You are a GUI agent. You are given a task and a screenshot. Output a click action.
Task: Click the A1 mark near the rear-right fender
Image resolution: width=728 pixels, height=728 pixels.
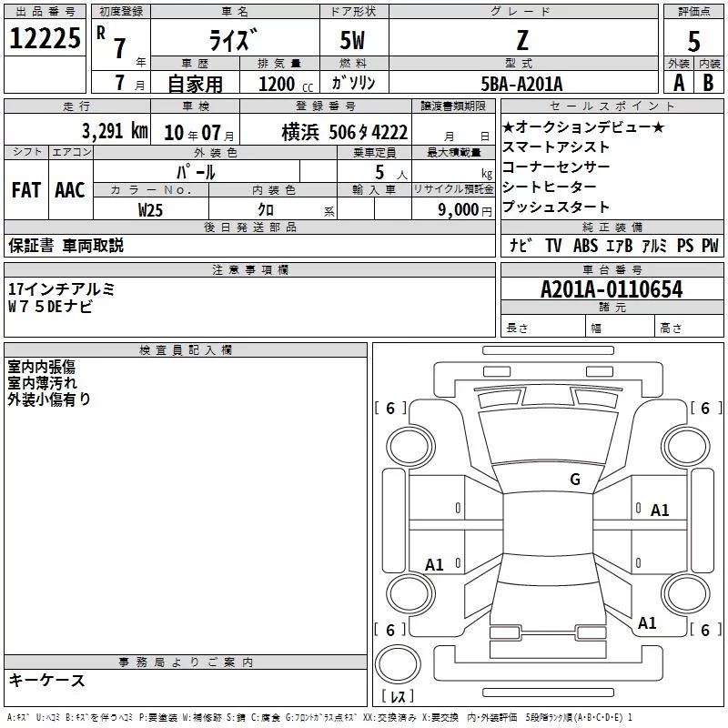[647, 623]
